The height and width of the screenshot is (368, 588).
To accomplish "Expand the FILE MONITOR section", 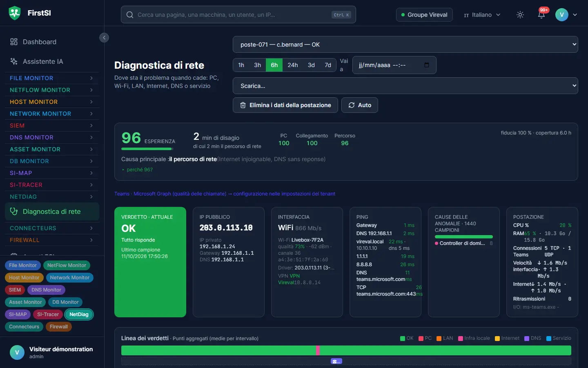I will pyautogui.click(x=52, y=78).
